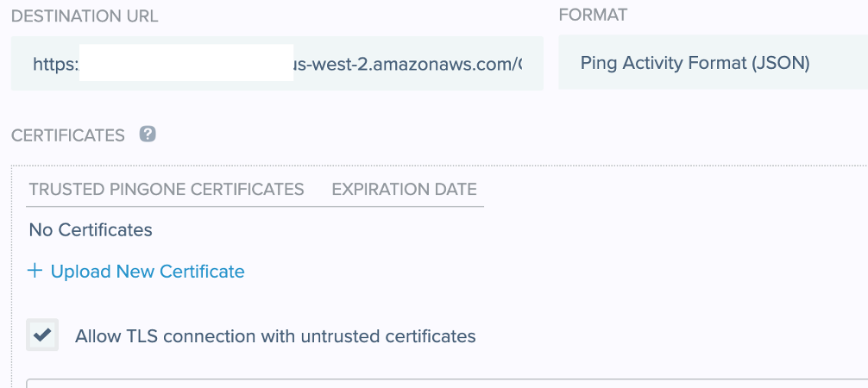Click the No Certificates row text
868x388 pixels.
[x=91, y=230]
